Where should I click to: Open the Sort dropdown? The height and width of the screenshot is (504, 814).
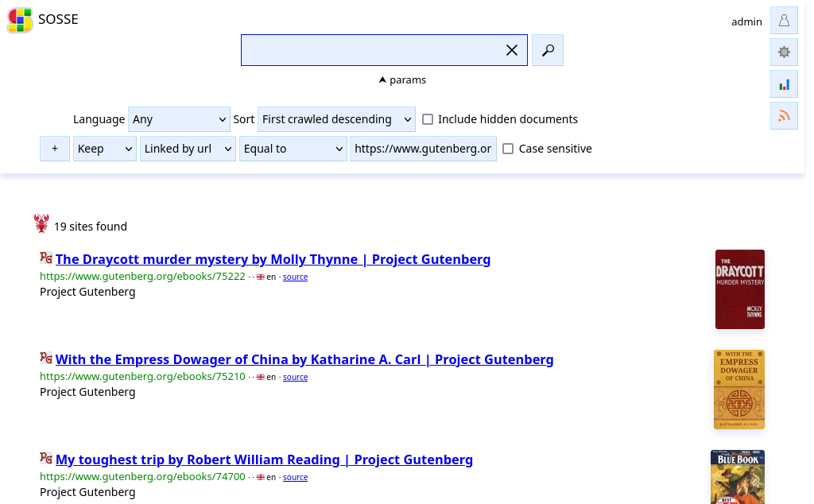pos(336,119)
